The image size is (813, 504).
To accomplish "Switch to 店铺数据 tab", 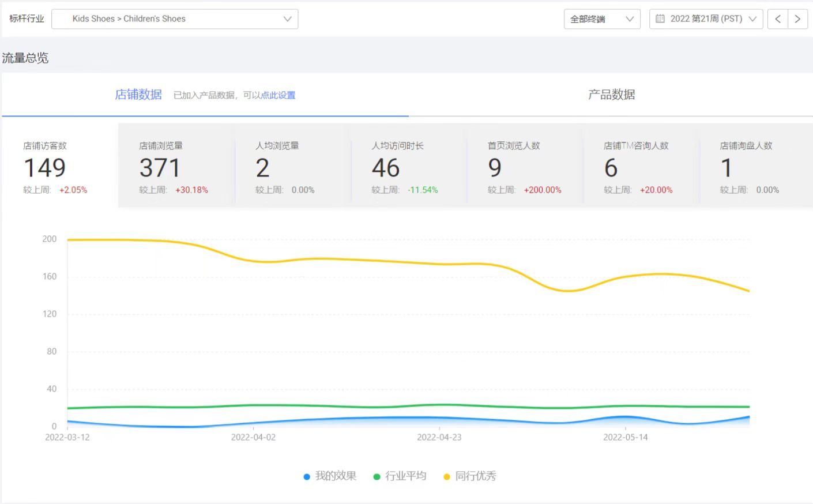I will point(138,95).
